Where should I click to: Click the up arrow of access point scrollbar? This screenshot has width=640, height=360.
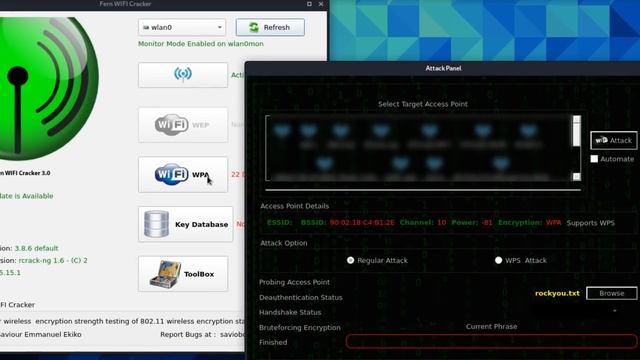[576, 119]
